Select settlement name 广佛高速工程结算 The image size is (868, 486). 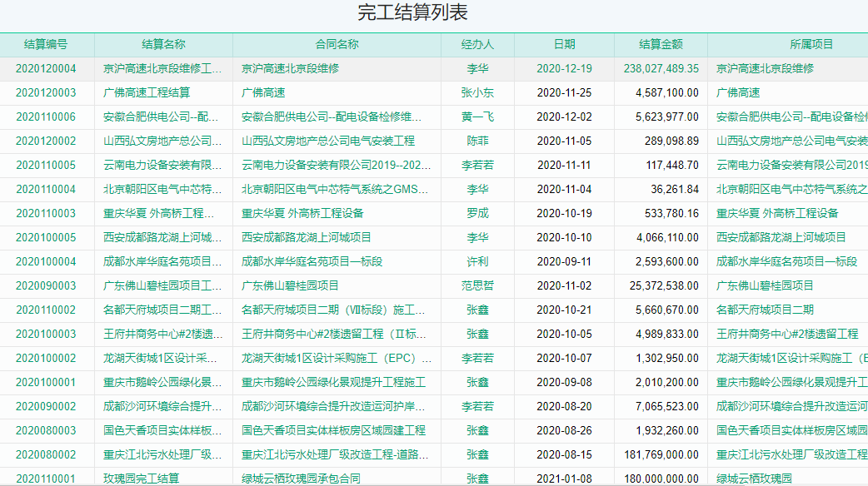147,93
